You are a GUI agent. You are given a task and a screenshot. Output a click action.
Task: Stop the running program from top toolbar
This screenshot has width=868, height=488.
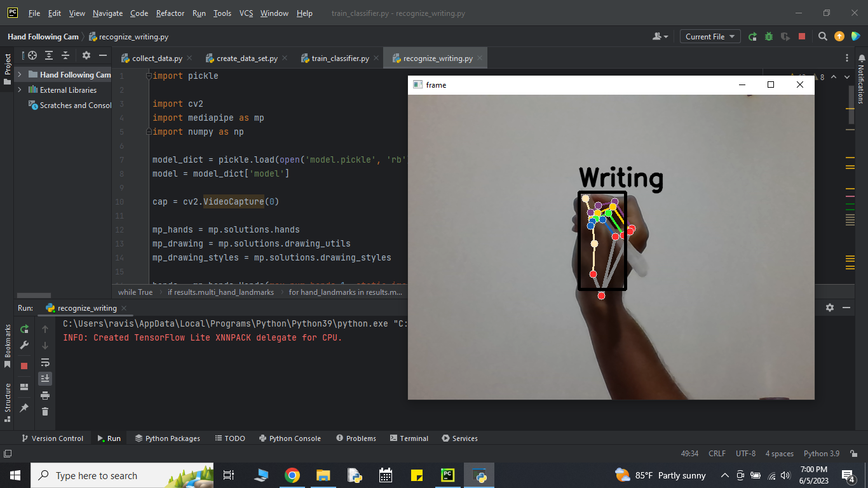click(802, 37)
